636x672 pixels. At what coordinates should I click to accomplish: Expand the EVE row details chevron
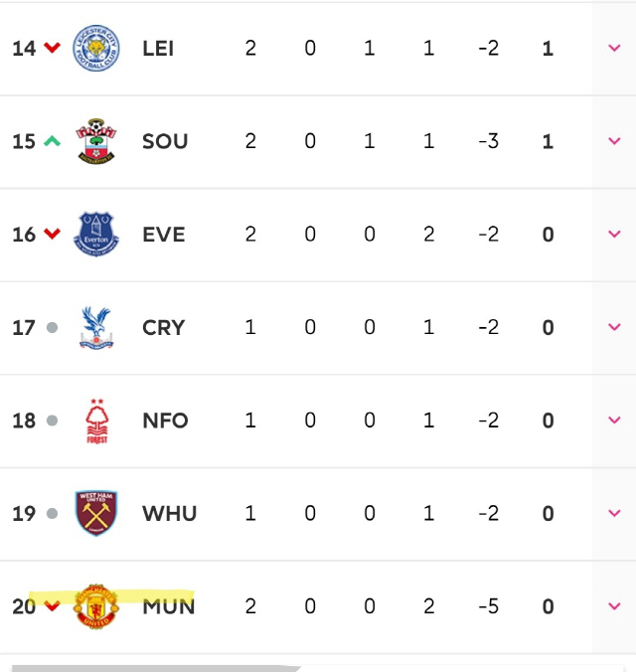tap(614, 235)
